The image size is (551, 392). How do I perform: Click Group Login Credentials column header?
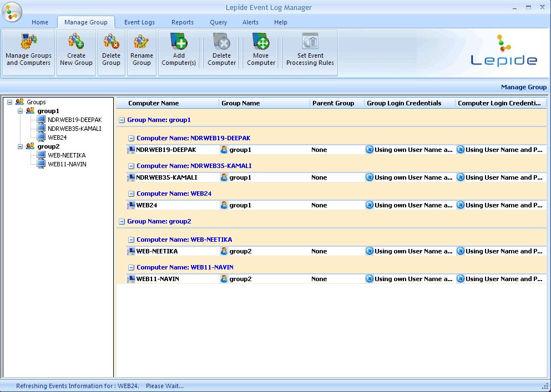[410, 103]
